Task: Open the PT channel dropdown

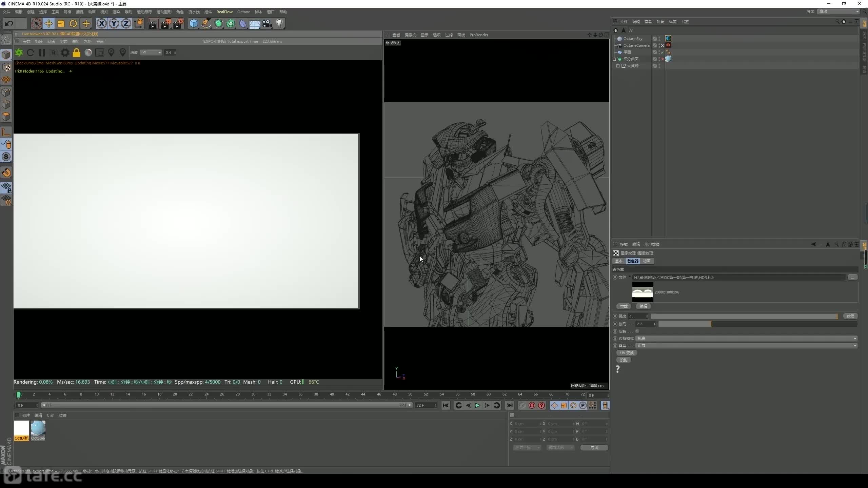Action: click(151, 53)
